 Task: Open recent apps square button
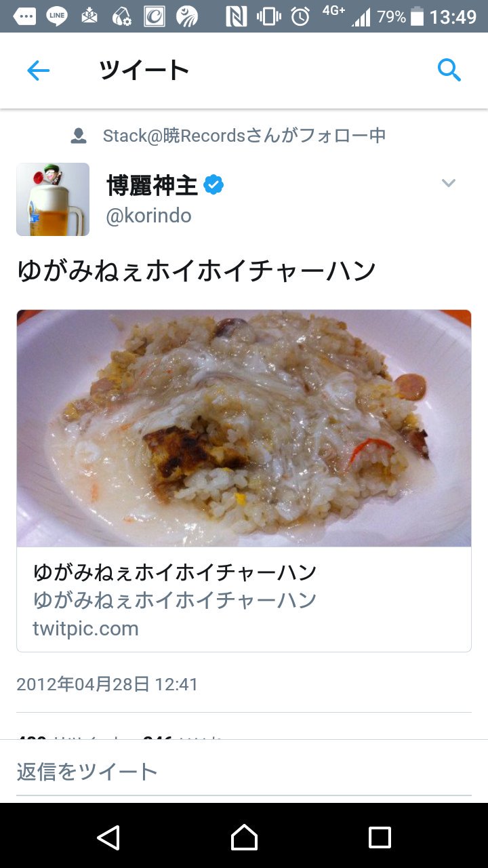click(380, 837)
